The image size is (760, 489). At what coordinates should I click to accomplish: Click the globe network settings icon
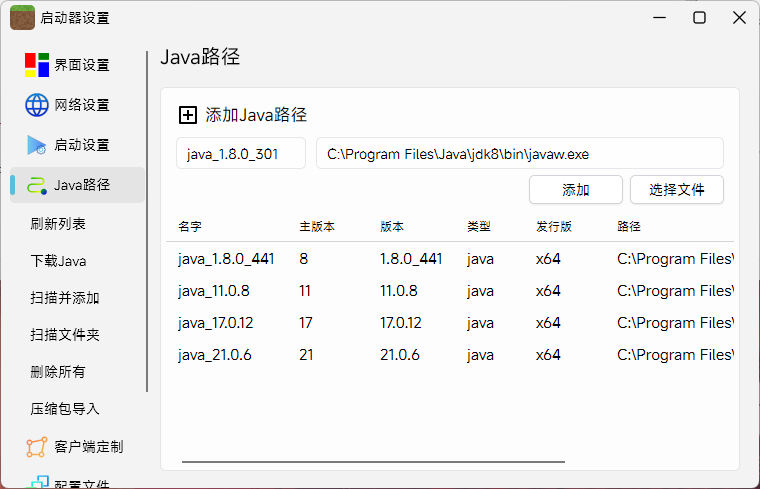click(37, 105)
